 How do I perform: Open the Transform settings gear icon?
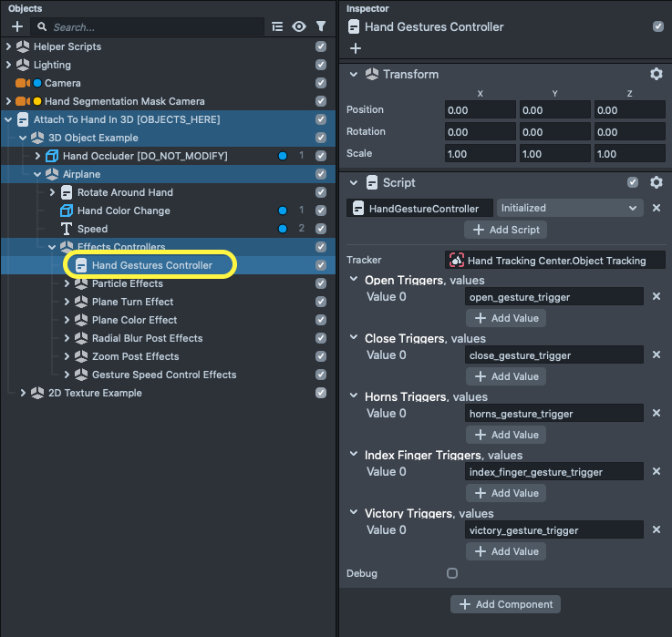coord(656,75)
